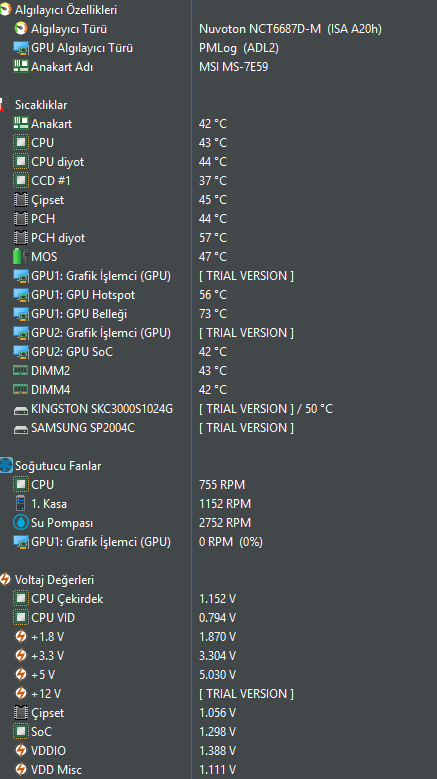This screenshot has height=779, width=437.
Task: Select the +3.3 V voltage row
Action: (x=218, y=656)
